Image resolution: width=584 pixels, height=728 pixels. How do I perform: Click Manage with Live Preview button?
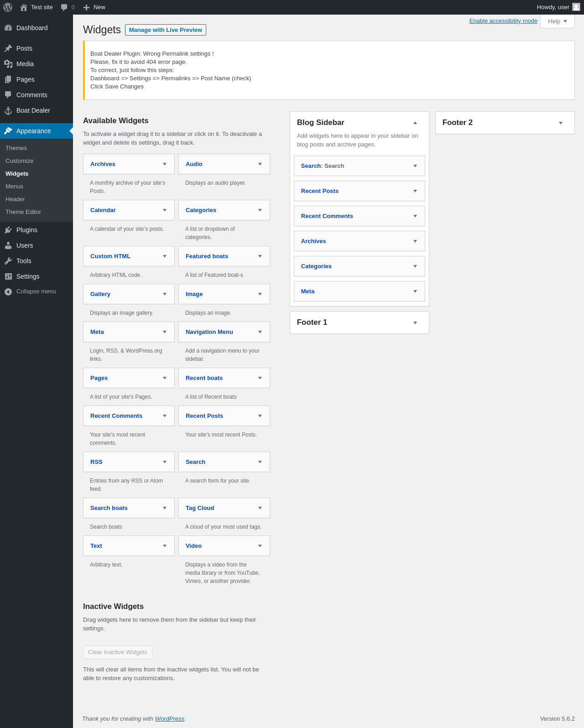[x=166, y=30]
